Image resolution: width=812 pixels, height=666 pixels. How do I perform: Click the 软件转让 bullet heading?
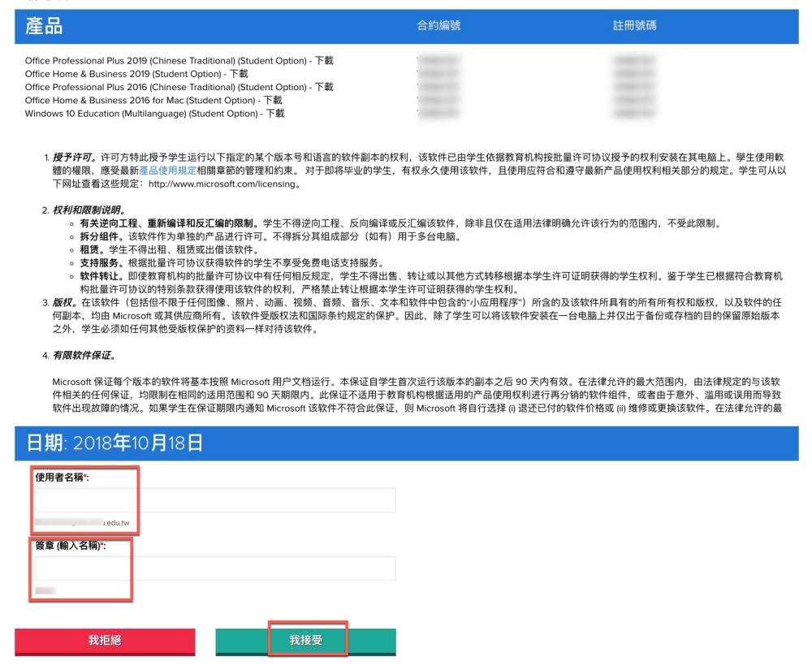(x=101, y=276)
